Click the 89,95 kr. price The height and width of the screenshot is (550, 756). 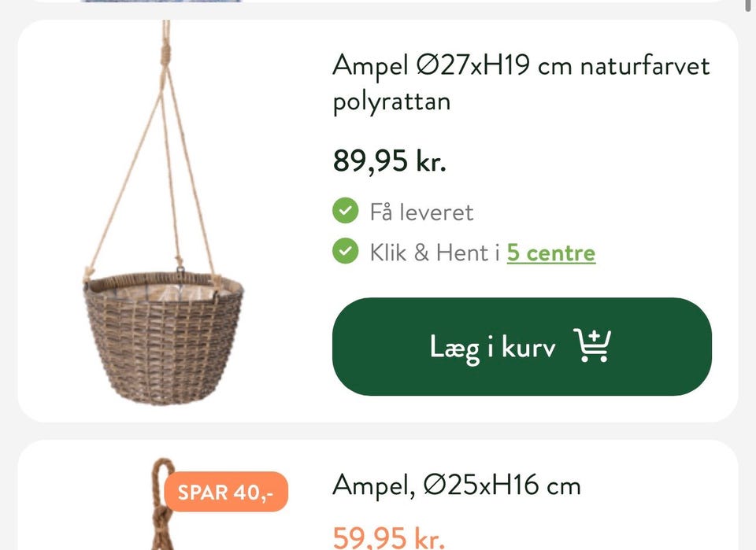tap(389, 161)
